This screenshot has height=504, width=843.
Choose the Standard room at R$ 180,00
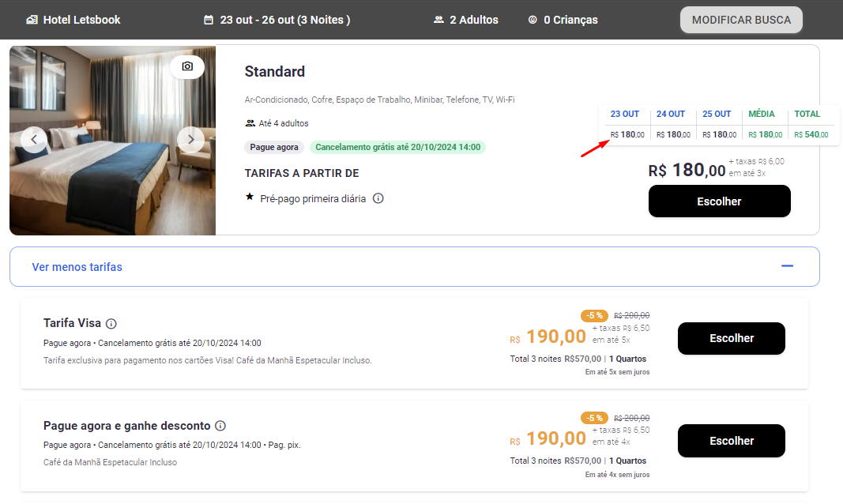[719, 201]
